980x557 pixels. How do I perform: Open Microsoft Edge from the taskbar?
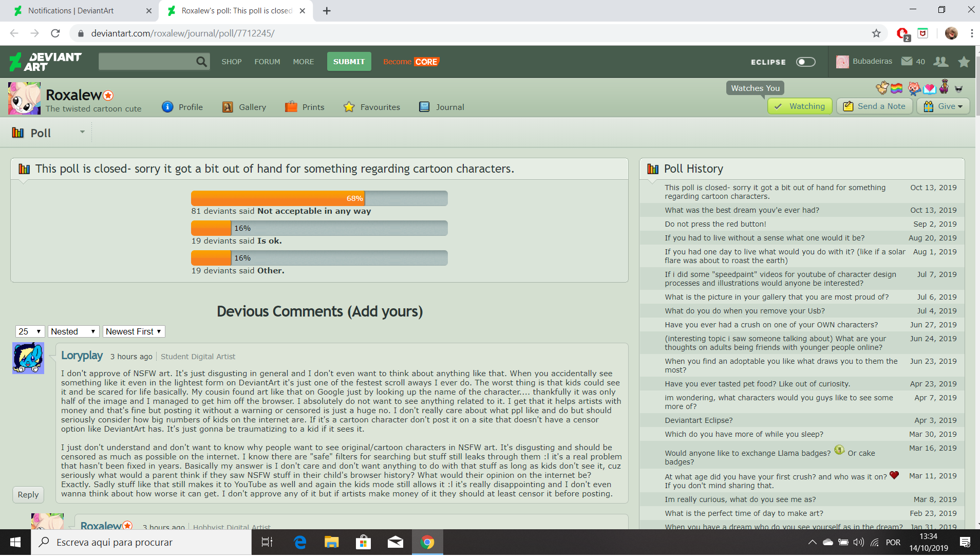(x=300, y=542)
